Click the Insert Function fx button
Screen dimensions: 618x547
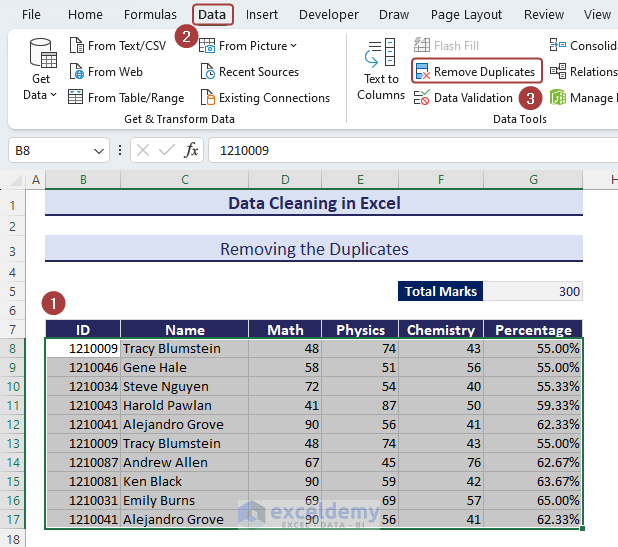pos(191,151)
